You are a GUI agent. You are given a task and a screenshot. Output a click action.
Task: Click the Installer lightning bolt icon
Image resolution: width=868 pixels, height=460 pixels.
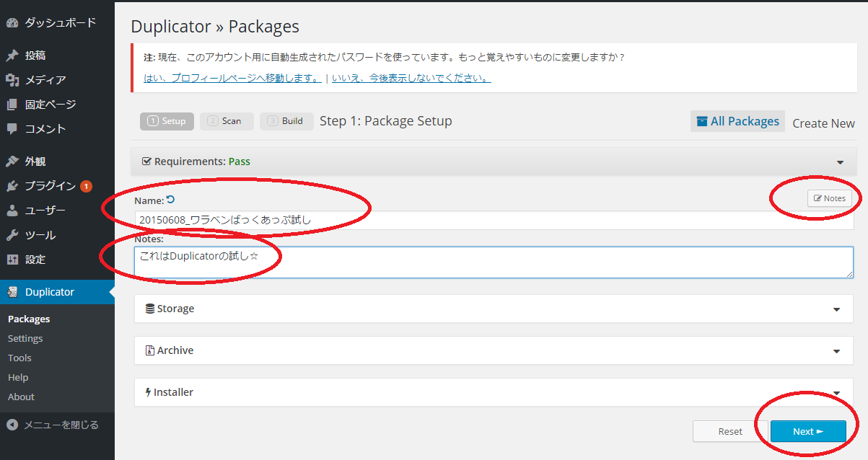[x=148, y=392]
